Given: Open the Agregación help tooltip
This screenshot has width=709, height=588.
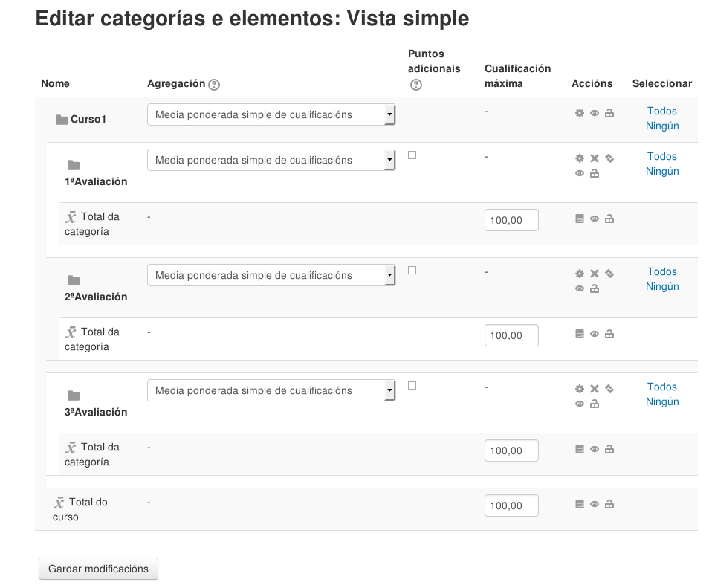Looking at the screenshot, I should coord(215,85).
